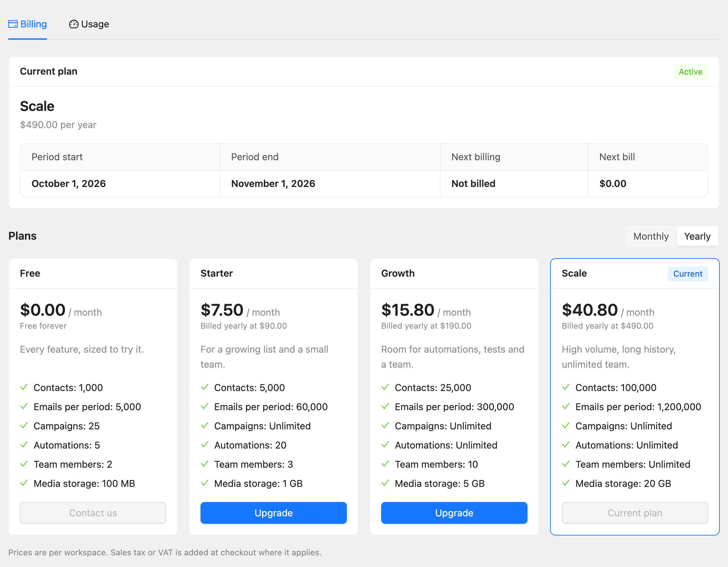Click the checkmark beside Team members: 10
Screen dimensions: 728x567
click(385, 464)
